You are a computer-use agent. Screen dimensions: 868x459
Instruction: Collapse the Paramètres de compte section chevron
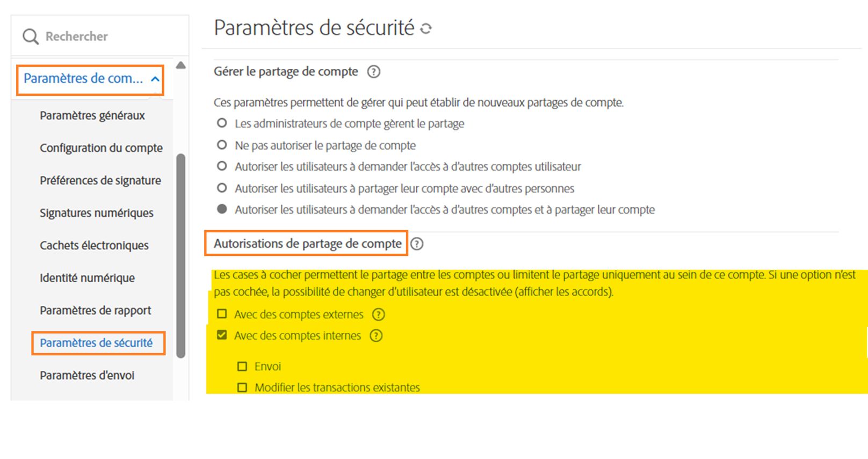point(155,79)
